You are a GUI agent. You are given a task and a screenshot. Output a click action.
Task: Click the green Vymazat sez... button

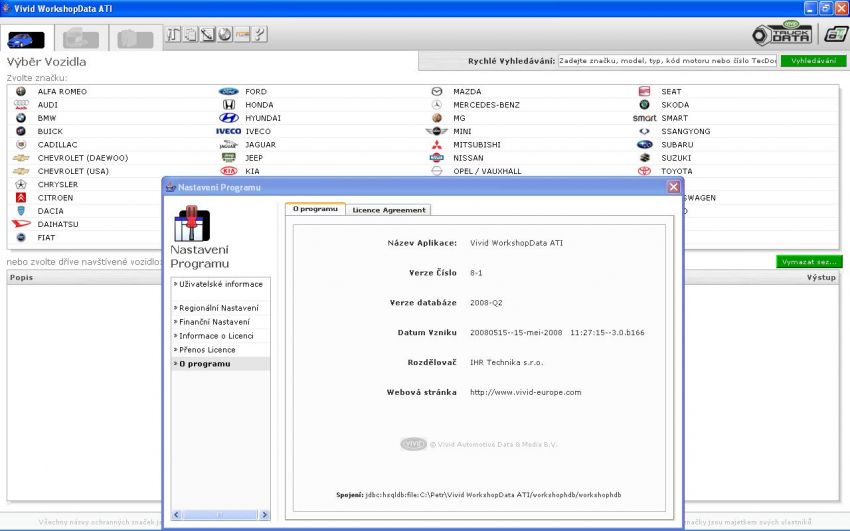(808, 262)
